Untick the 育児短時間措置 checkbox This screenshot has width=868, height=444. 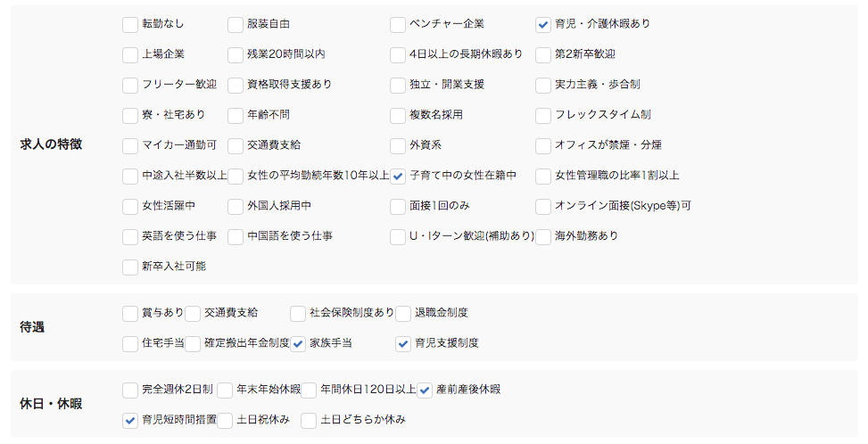pos(130,421)
